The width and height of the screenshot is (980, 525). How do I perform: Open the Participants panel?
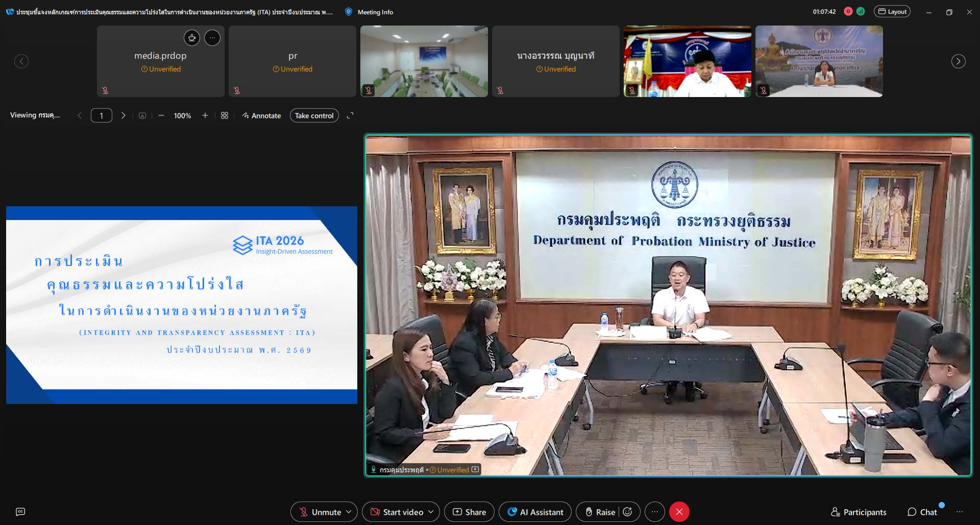859,512
